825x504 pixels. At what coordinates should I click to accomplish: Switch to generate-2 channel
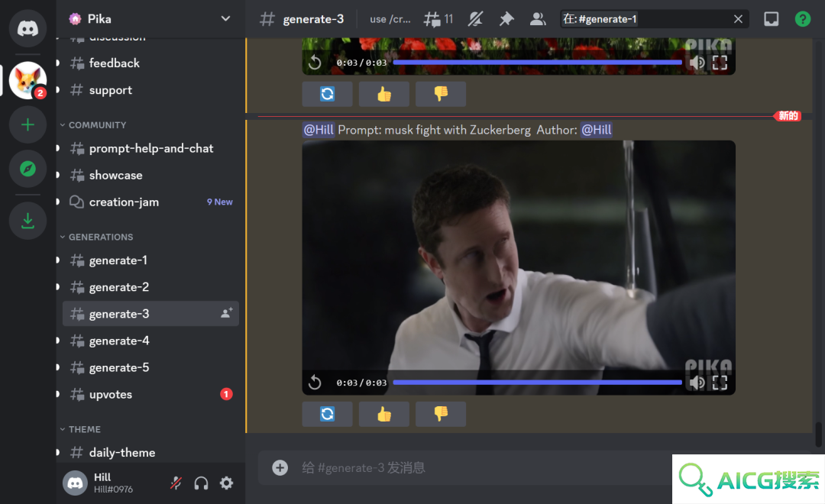tap(150, 287)
